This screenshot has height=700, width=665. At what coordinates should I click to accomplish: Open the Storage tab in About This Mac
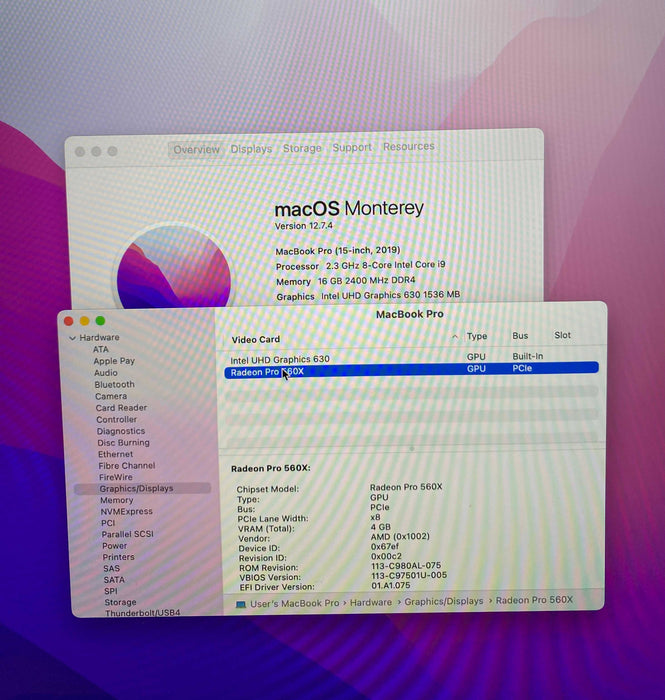tap(302, 148)
